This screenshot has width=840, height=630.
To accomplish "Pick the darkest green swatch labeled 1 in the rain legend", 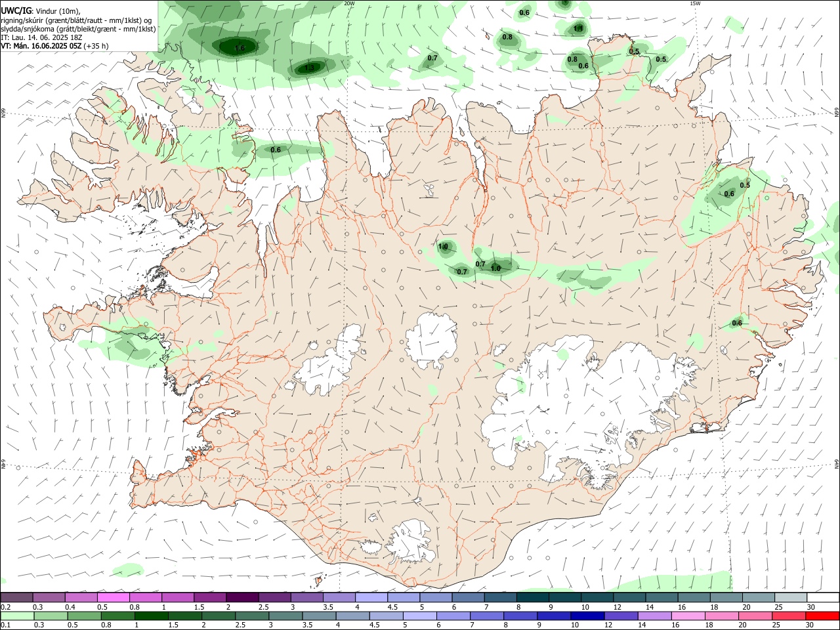I will click(x=152, y=616).
